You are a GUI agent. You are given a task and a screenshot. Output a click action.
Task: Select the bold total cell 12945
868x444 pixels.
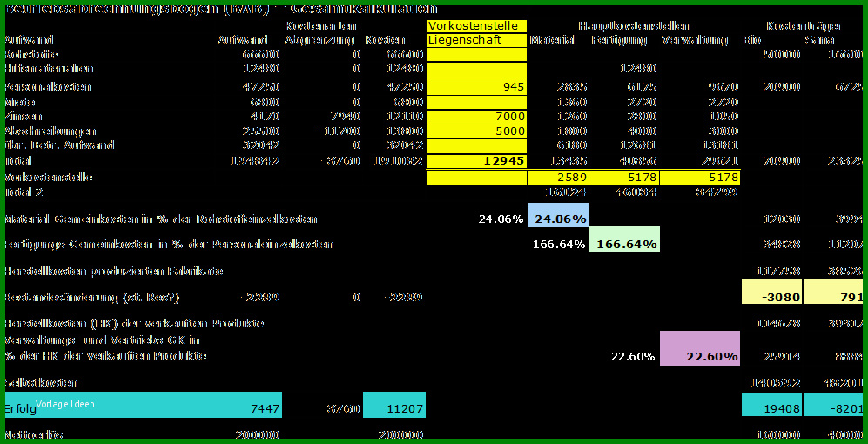476,161
